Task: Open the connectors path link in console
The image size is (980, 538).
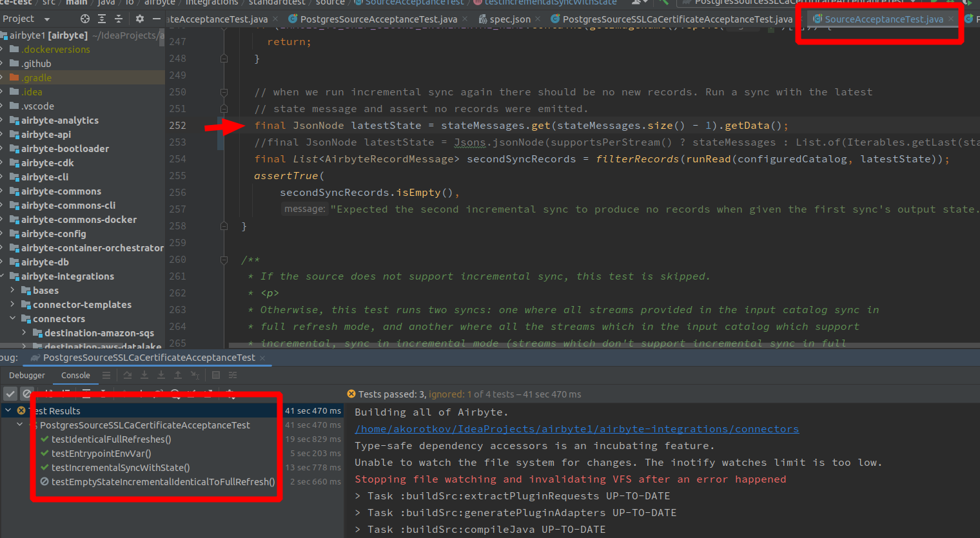Action: [x=576, y=429]
